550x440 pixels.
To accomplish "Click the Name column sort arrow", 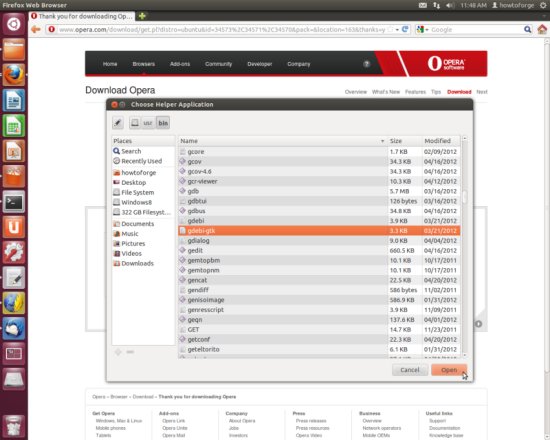I will [x=382, y=141].
